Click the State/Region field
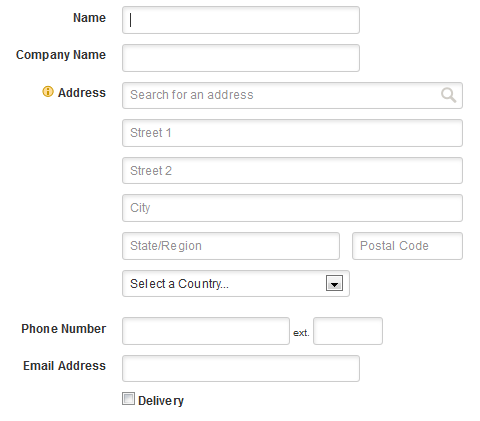Viewport: 480px width, 421px height. (231, 246)
